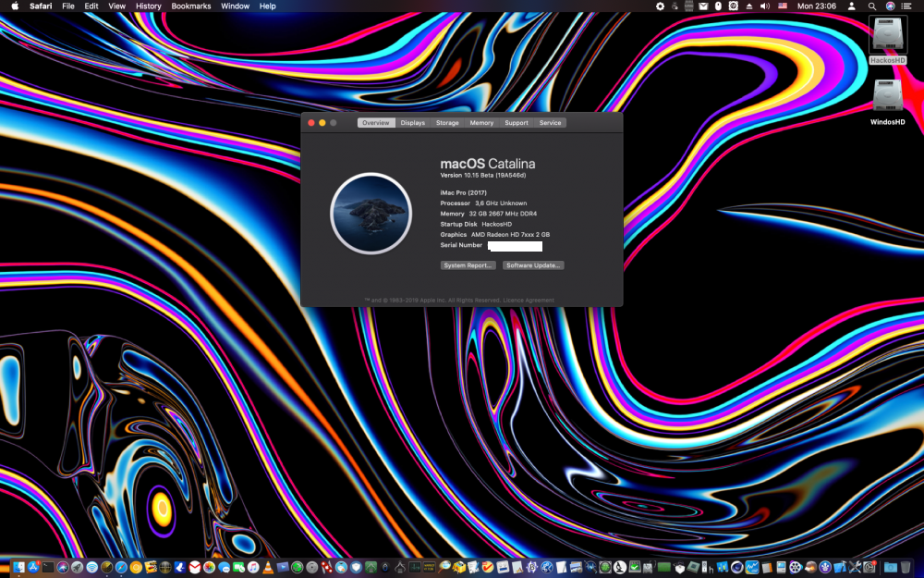
Task: Open Finder from the Dock
Action: click(x=18, y=568)
